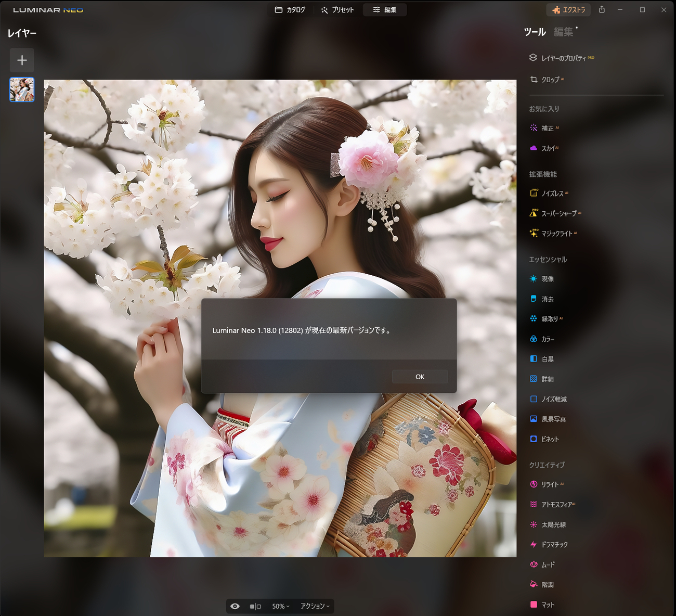Minimize the Luminar Neo window
Viewport: 676px width, 616px height.
click(620, 10)
